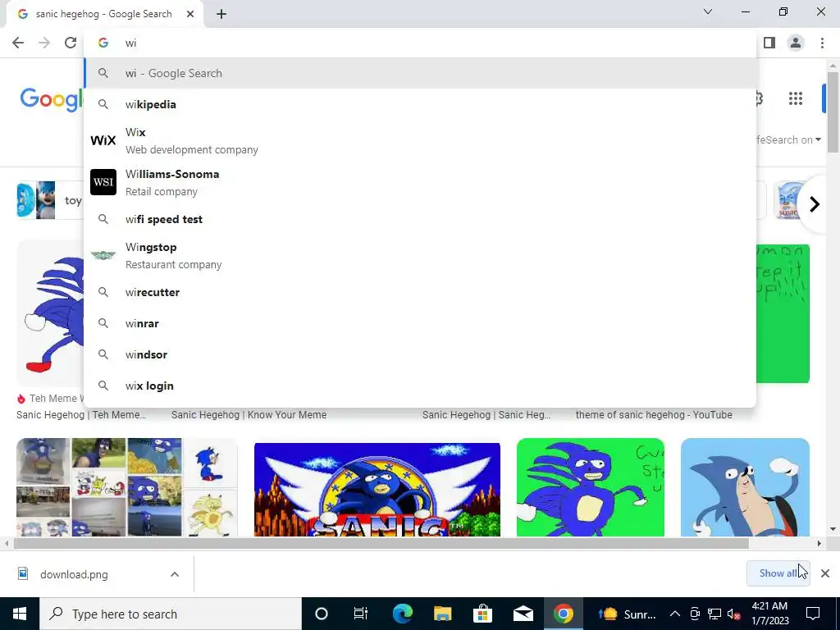
Task: Choose the wix login suggestion
Action: click(420, 386)
